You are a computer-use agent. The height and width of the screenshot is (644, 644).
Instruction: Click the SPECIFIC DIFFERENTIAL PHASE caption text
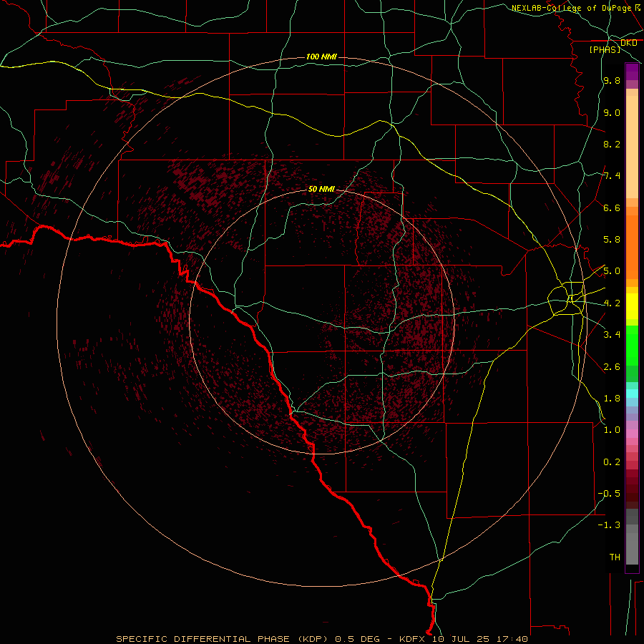tap(203, 639)
